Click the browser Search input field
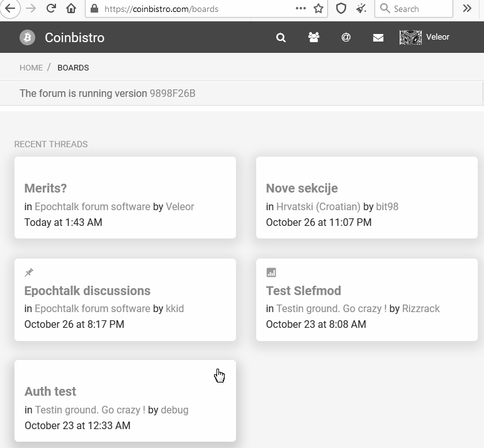This screenshot has width=484, height=448. pyautogui.click(x=414, y=9)
